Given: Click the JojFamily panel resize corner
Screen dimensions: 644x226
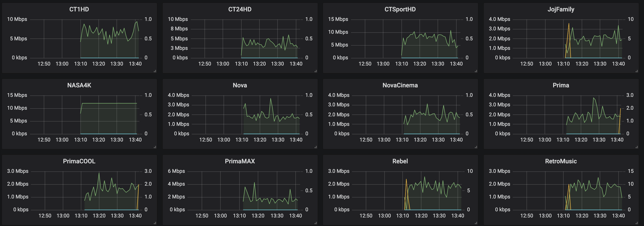Looking at the screenshot, I should [636, 71].
